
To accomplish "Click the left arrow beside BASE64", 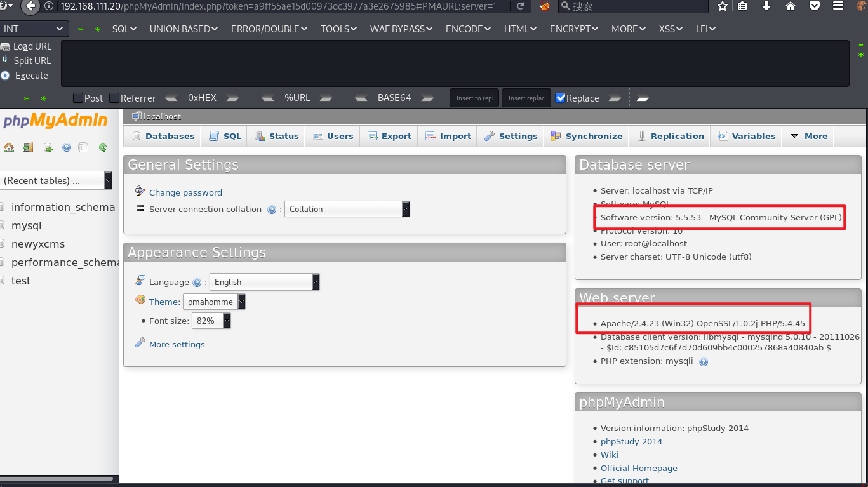I will point(361,98).
